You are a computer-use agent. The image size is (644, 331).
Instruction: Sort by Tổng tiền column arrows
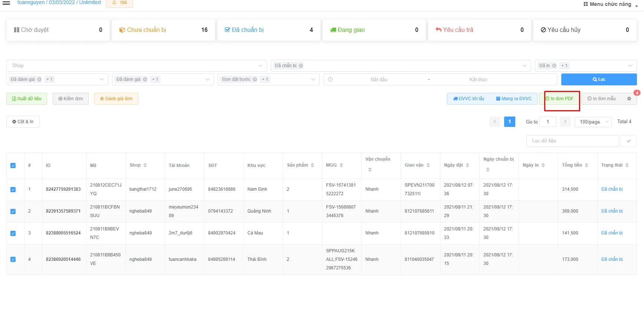pos(586,165)
